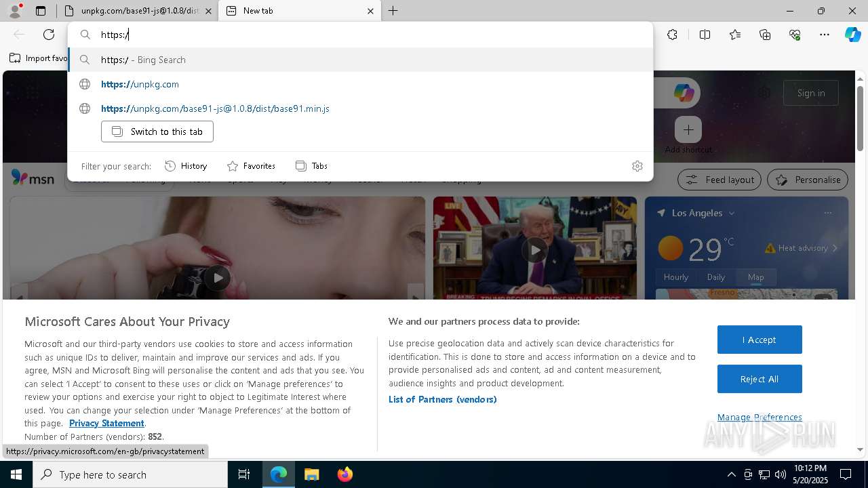Open Manage Preferences link
The height and width of the screenshot is (488, 868).
click(x=759, y=417)
